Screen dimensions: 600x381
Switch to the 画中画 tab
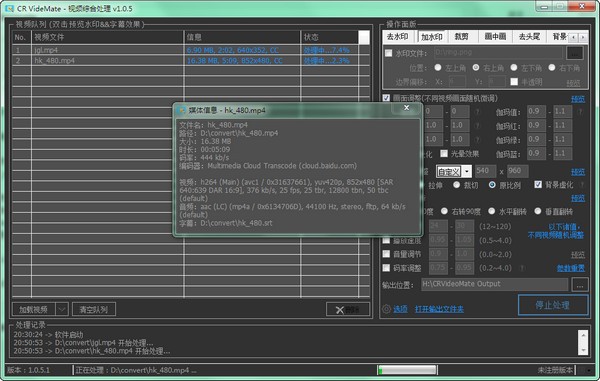click(495, 37)
